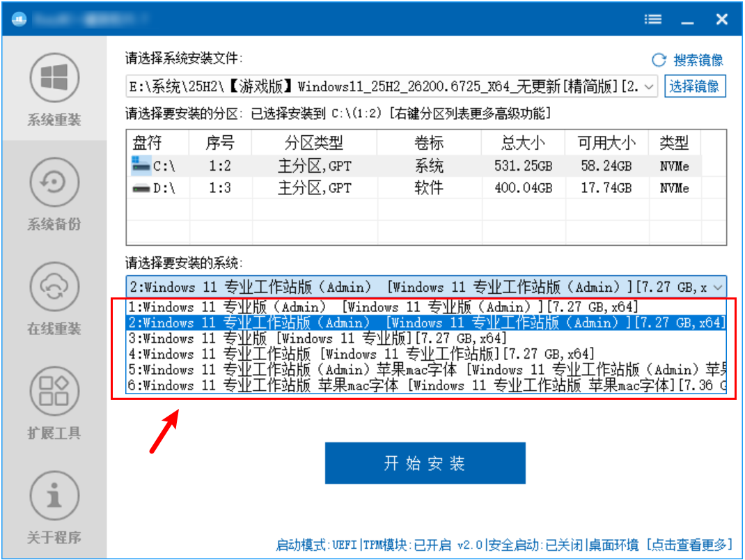Click the 1:3 sequence number cell
This screenshot has width=745, height=560.
(220, 188)
